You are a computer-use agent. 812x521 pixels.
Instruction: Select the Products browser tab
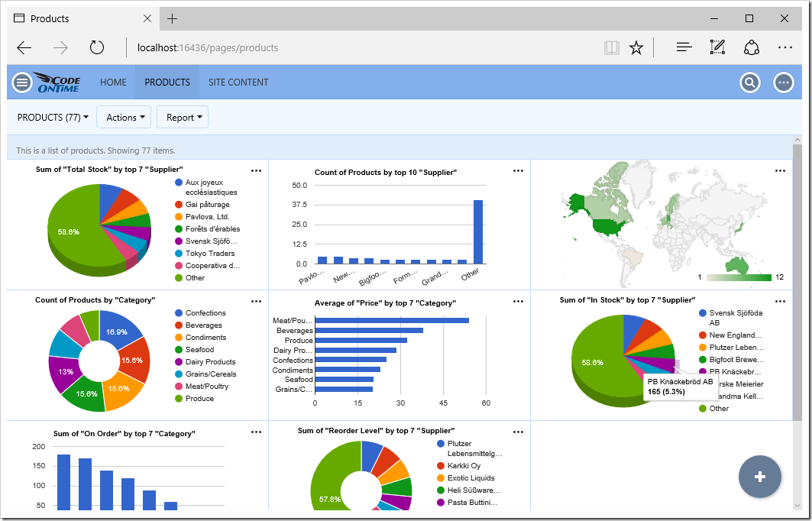[x=82, y=18]
